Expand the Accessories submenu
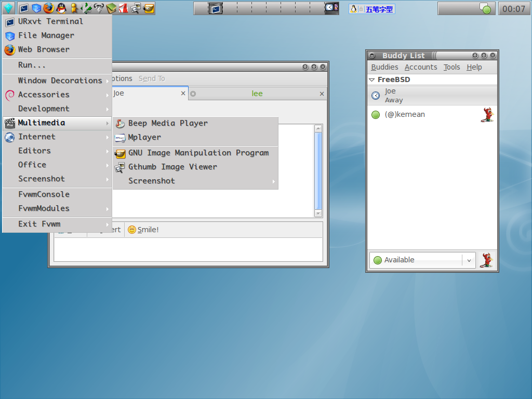This screenshot has height=399, width=532. point(57,95)
